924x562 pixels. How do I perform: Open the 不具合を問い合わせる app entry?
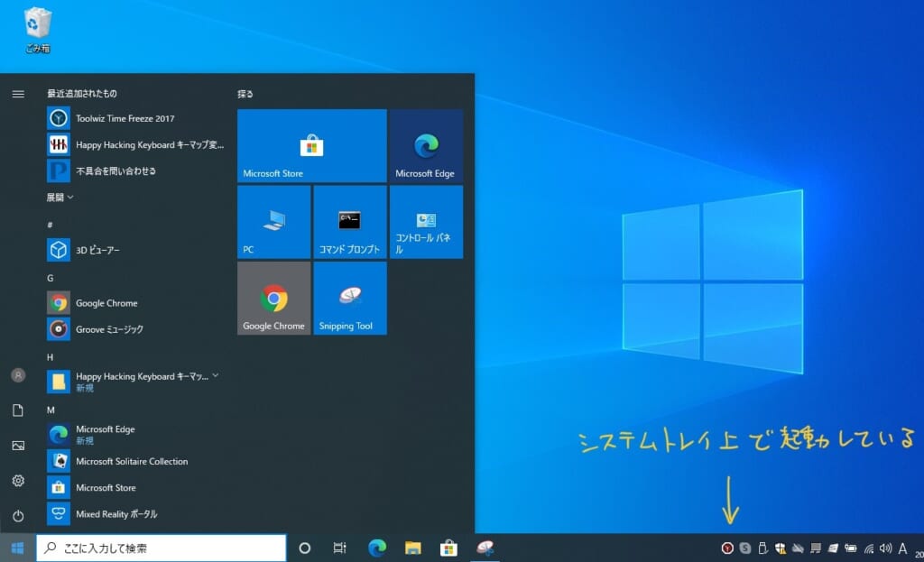[x=135, y=170]
